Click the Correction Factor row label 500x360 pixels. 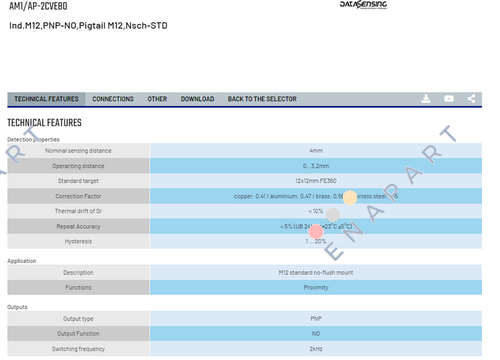[x=78, y=196]
